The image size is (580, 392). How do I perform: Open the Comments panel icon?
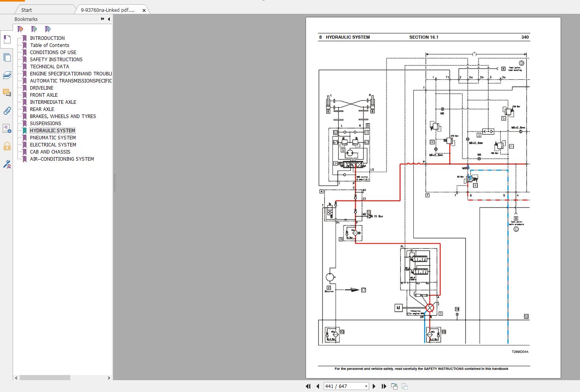coord(7,93)
